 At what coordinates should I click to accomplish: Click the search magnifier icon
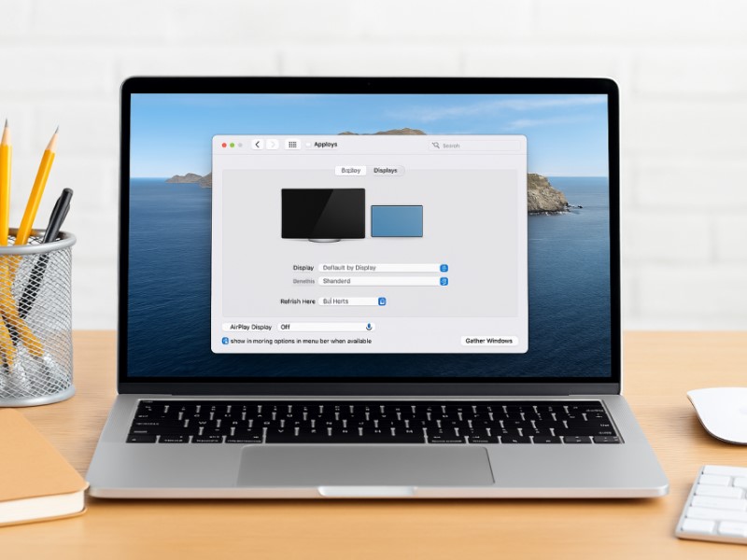tap(436, 146)
